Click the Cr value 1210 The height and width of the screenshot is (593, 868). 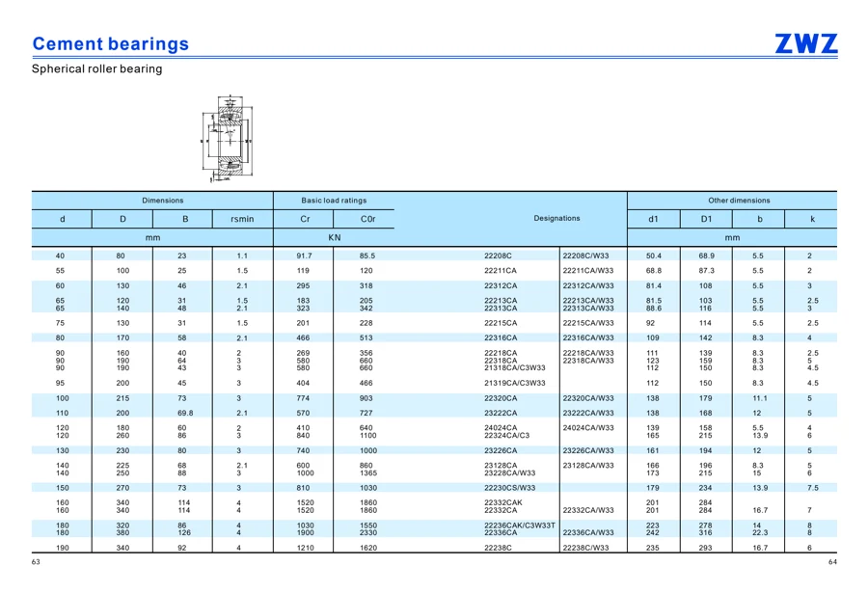click(x=305, y=548)
